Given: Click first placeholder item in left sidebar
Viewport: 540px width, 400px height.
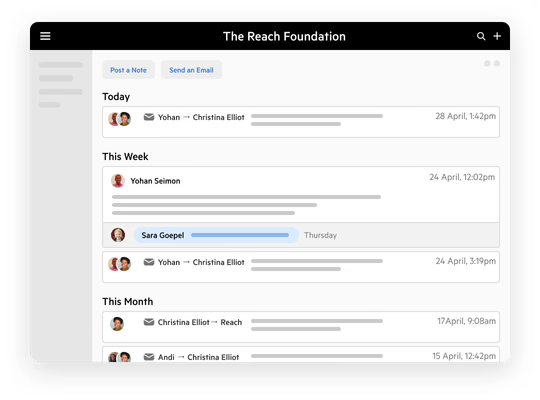Looking at the screenshot, I should click(61, 65).
